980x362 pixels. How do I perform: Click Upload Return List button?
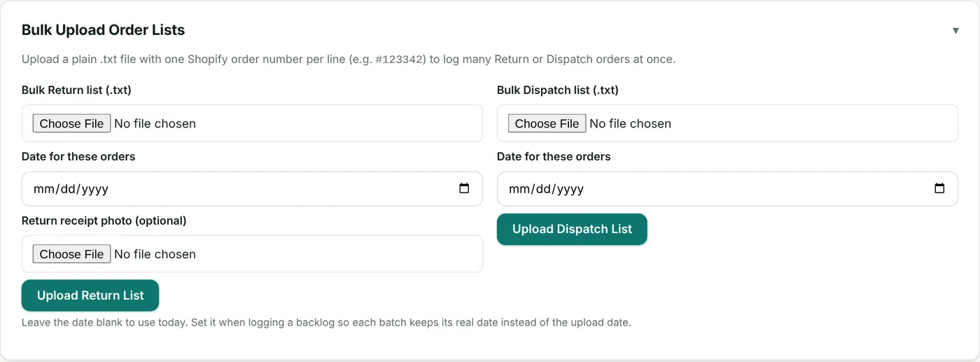click(x=90, y=295)
